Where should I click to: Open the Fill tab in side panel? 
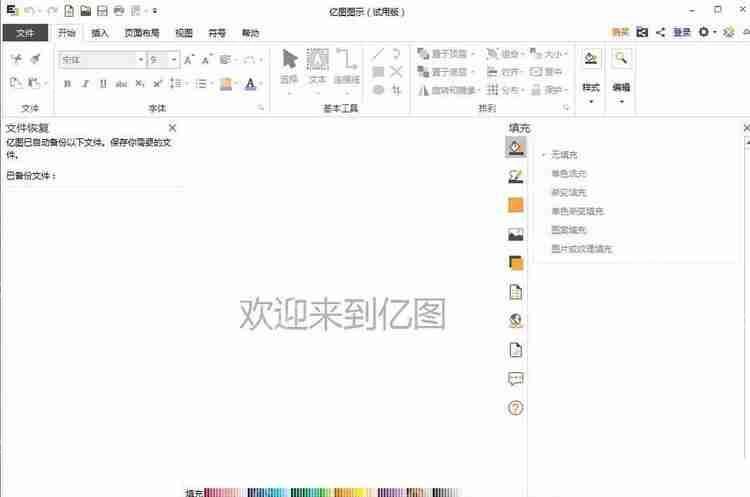[x=516, y=147]
